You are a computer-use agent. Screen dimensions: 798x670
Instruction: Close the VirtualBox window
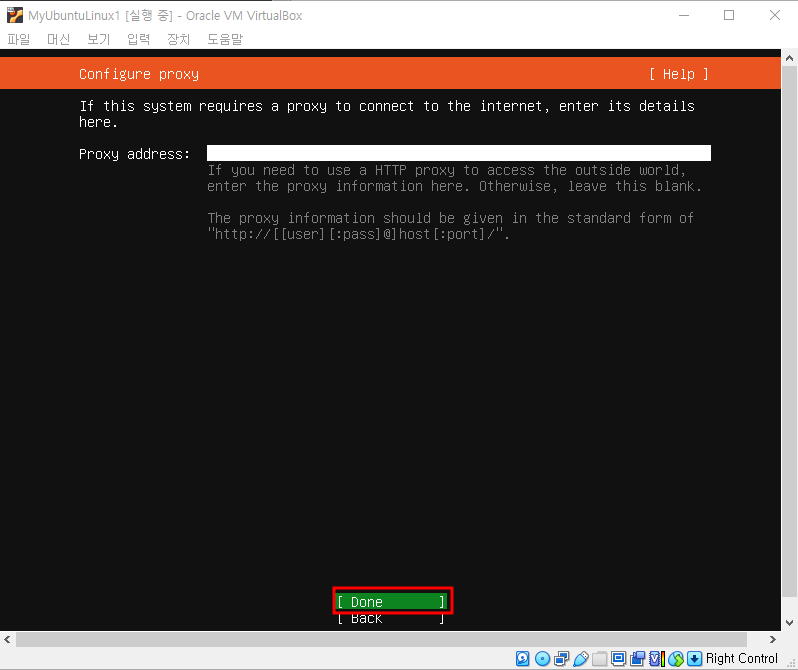click(x=775, y=15)
